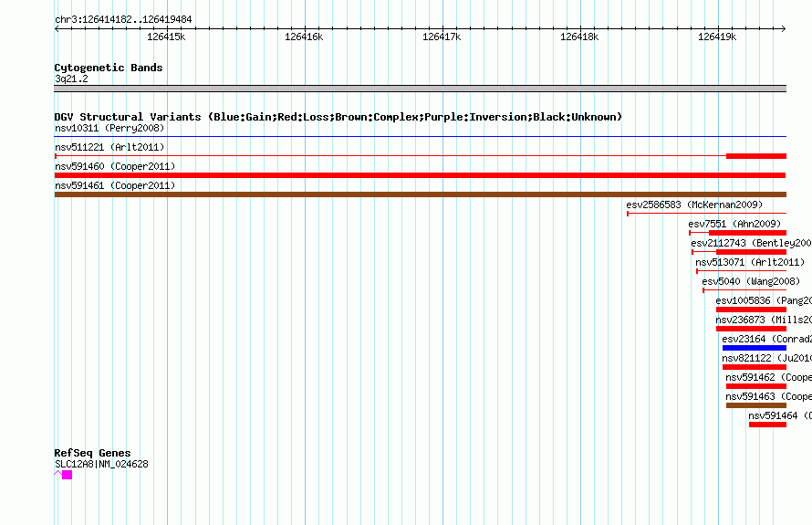The height and width of the screenshot is (525, 812).
Task: Select the nsv10311 blue gain line
Action: pyautogui.click(x=420, y=137)
